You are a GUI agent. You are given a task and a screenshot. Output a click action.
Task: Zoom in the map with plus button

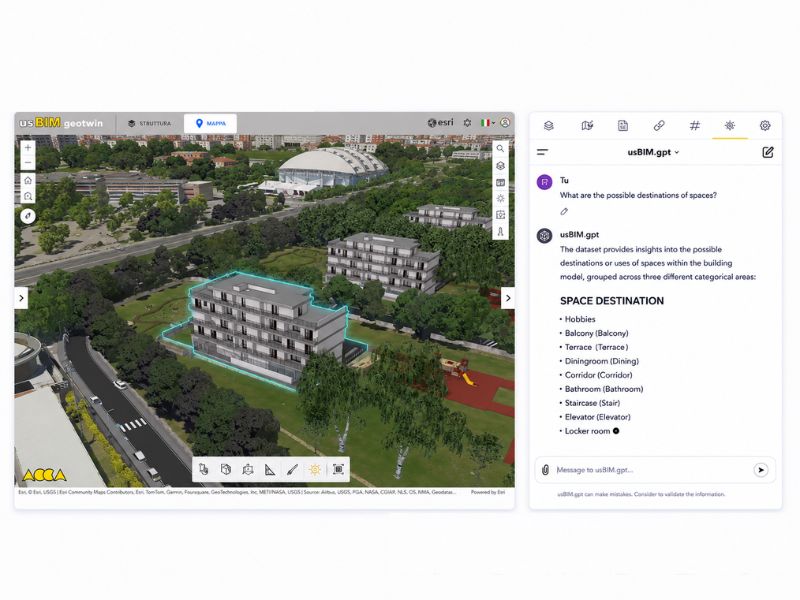click(28, 147)
